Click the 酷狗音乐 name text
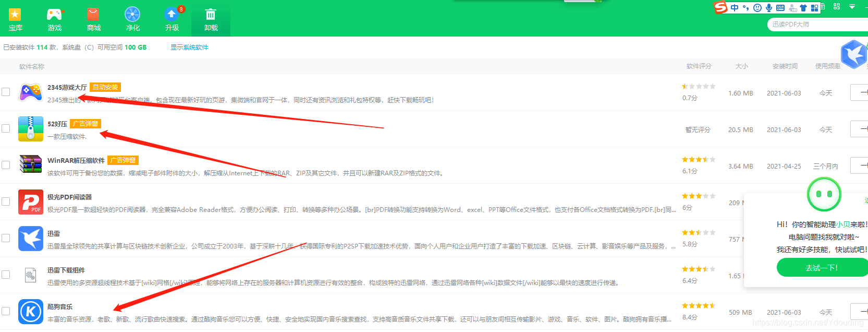This screenshot has width=868, height=332. click(x=60, y=307)
